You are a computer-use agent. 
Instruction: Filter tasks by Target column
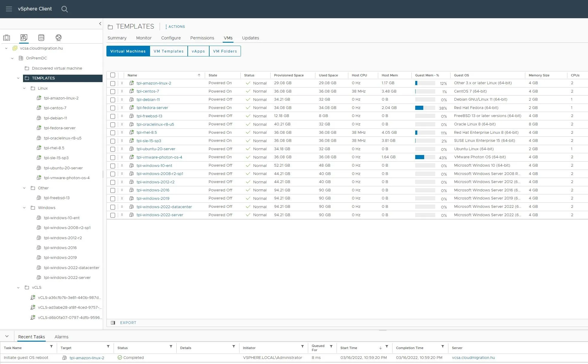pos(108,346)
